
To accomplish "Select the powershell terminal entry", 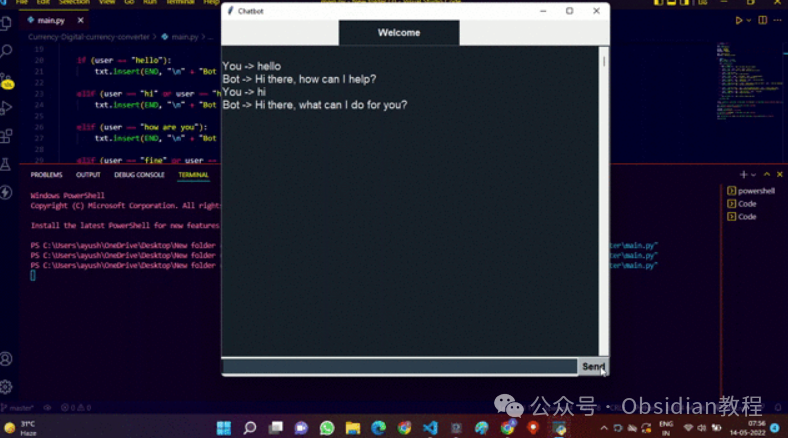I will coord(751,191).
